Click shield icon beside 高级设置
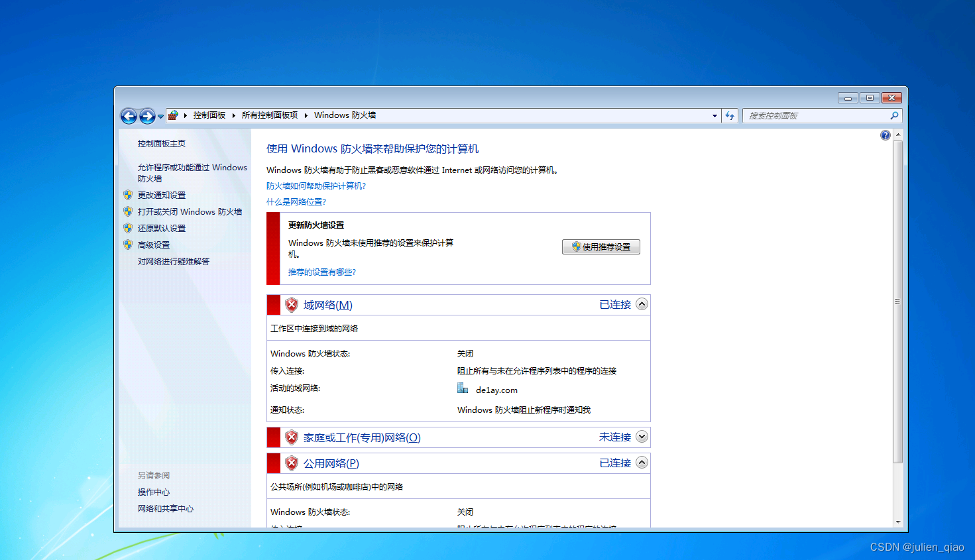This screenshot has height=560, width=975. tap(128, 245)
